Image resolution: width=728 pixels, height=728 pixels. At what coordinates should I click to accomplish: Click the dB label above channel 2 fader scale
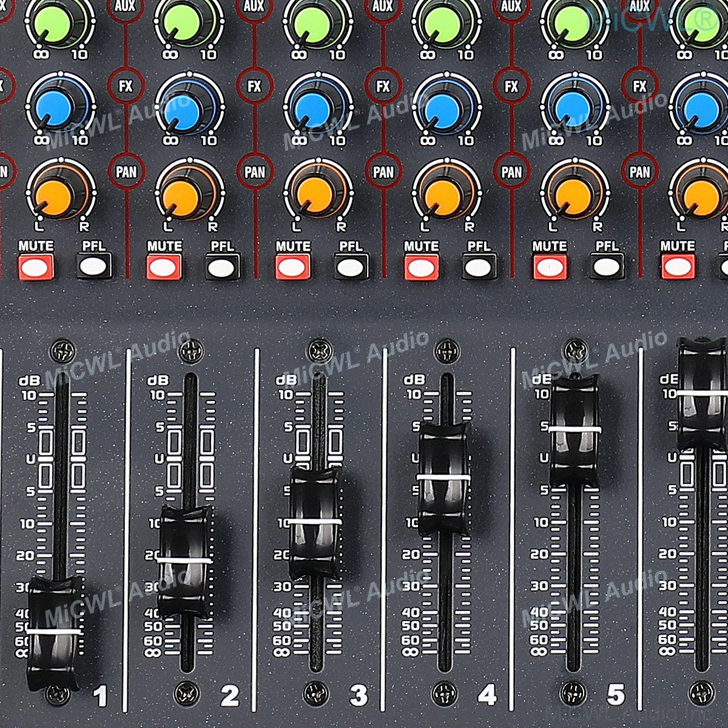point(158,380)
